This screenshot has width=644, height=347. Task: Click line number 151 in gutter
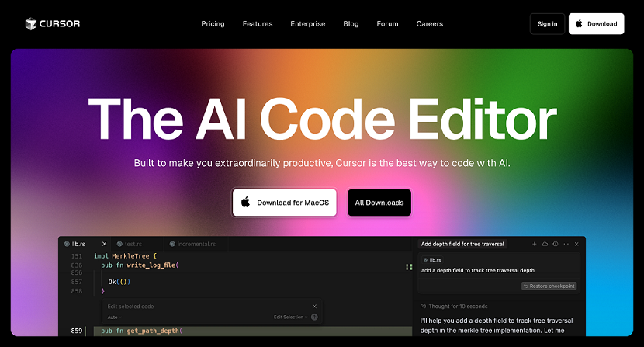tap(76, 255)
